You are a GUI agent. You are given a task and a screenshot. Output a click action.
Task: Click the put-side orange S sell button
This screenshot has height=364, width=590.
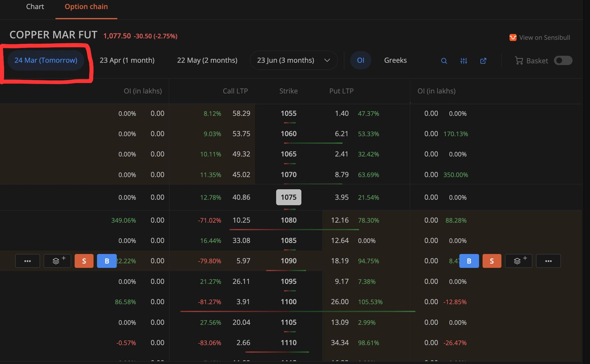coord(492,261)
